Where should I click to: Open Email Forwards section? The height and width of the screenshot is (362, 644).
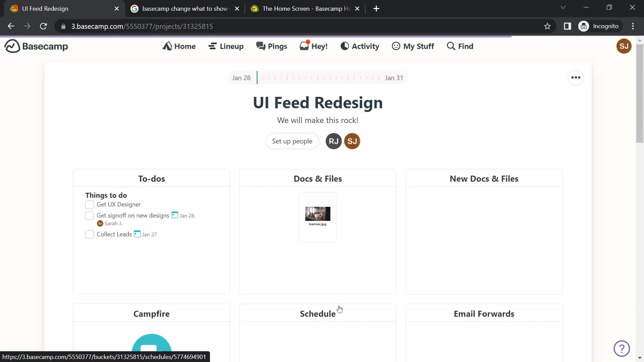[x=484, y=314]
